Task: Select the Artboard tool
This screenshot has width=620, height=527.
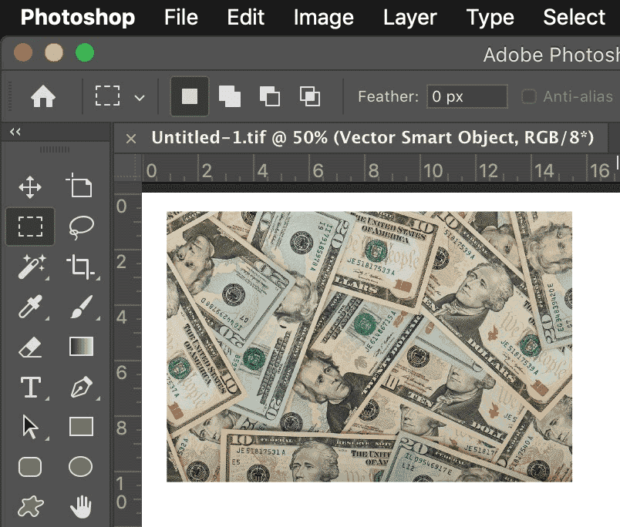Action: tap(79, 185)
